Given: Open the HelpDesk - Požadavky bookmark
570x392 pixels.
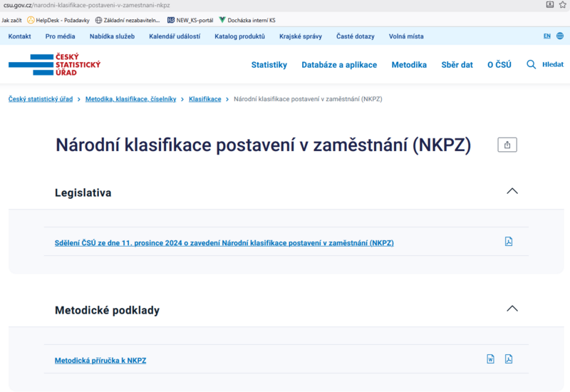Looking at the screenshot, I should [x=58, y=21].
